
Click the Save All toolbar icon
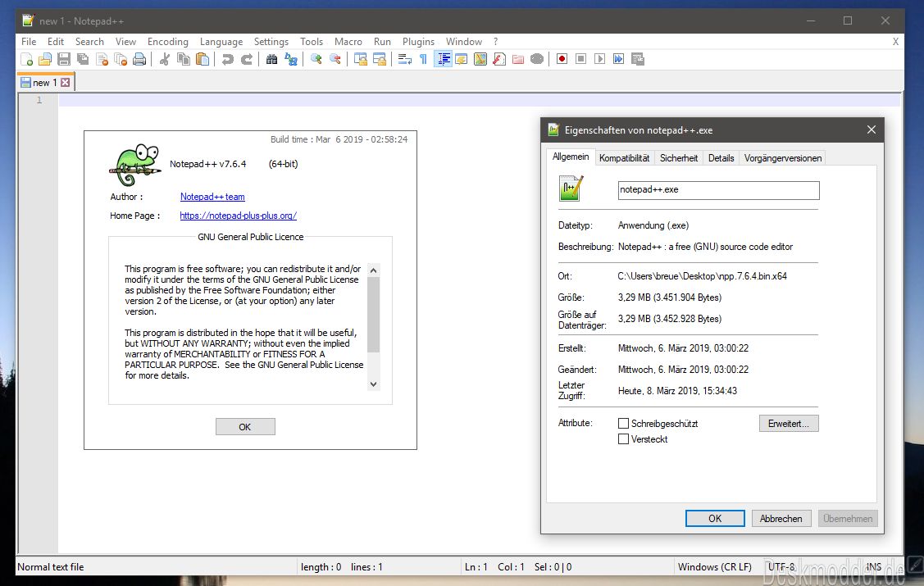[x=83, y=59]
